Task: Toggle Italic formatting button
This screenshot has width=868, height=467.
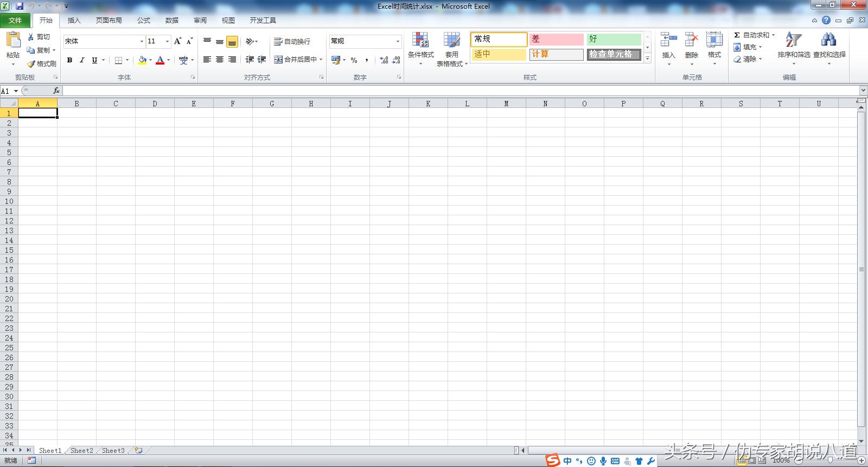Action: 82,60
